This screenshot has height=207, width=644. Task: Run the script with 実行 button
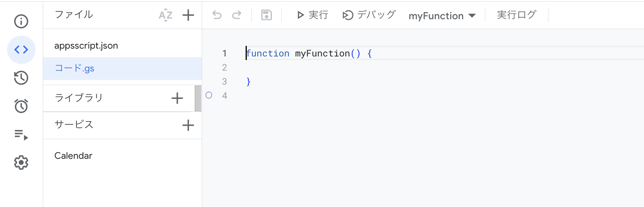pyautogui.click(x=312, y=15)
